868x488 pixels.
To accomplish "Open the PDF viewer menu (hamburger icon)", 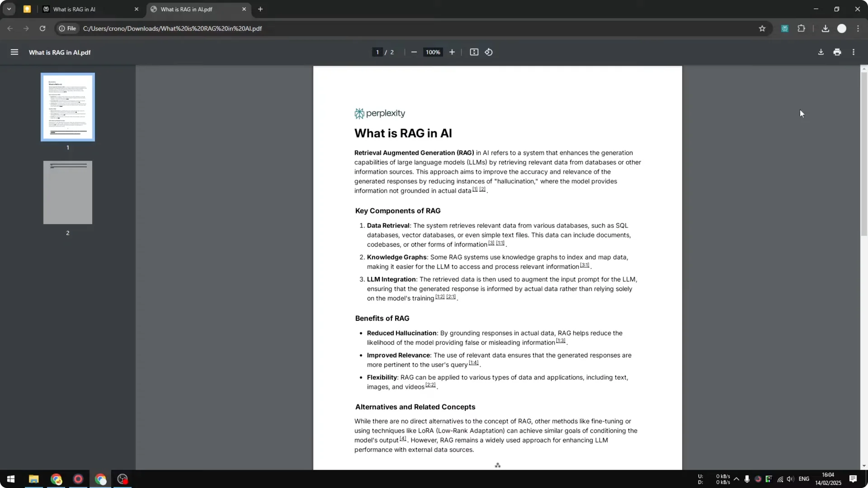I will click(x=14, y=52).
